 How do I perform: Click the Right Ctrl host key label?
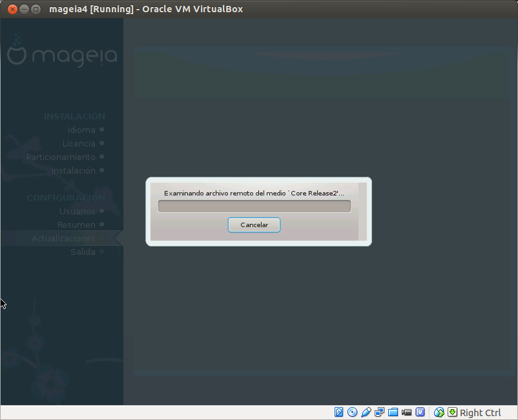point(481,412)
